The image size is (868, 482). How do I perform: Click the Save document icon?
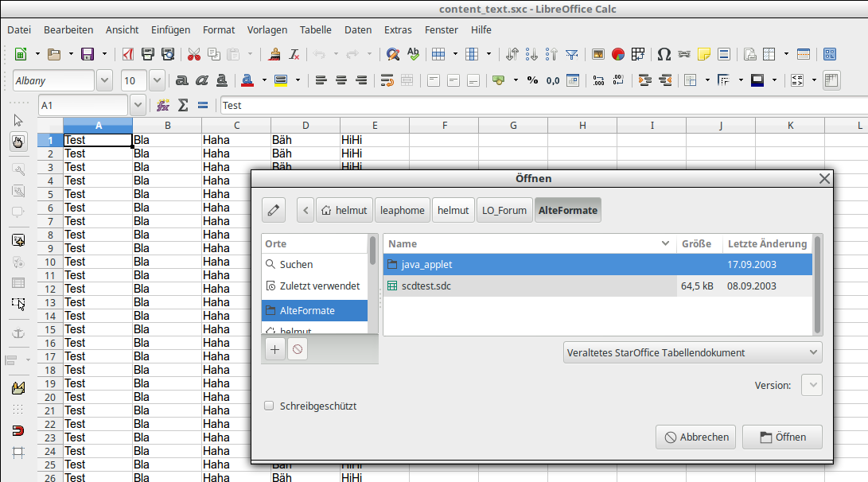pyautogui.click(x=88, y=54)
